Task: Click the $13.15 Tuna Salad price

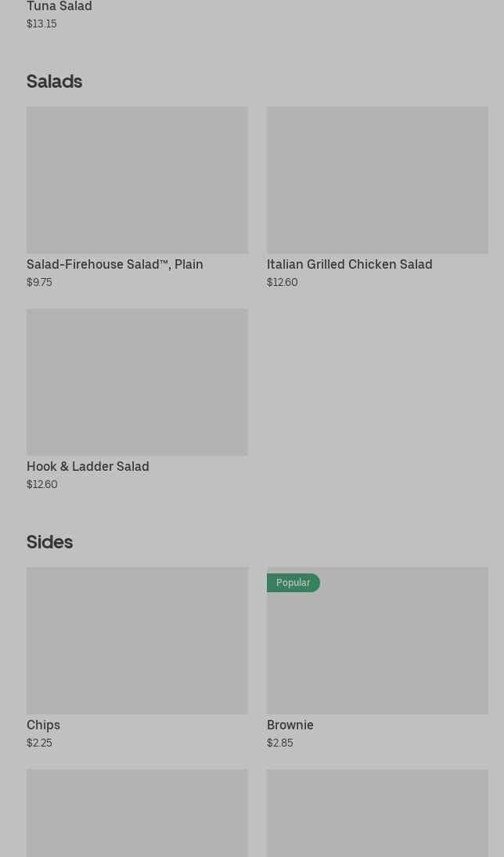Action: pyautogui.click(x=41, y=24)
